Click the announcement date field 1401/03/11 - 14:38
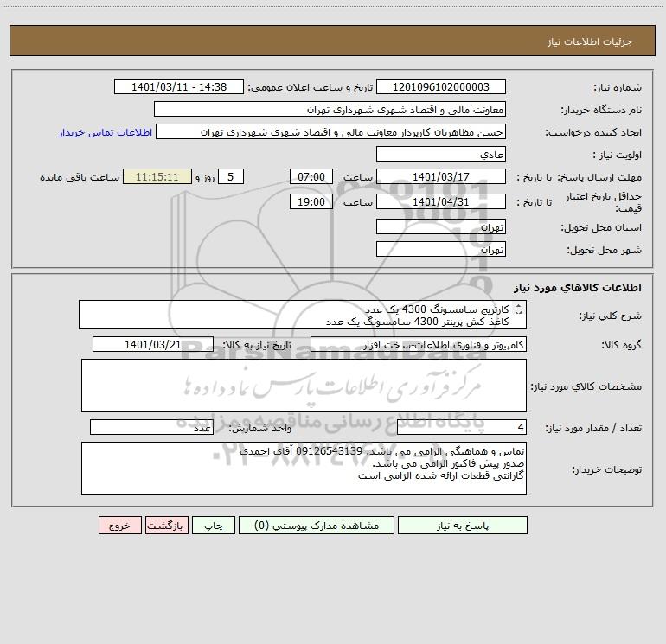666x644 pixels. [x=179, y=86]
